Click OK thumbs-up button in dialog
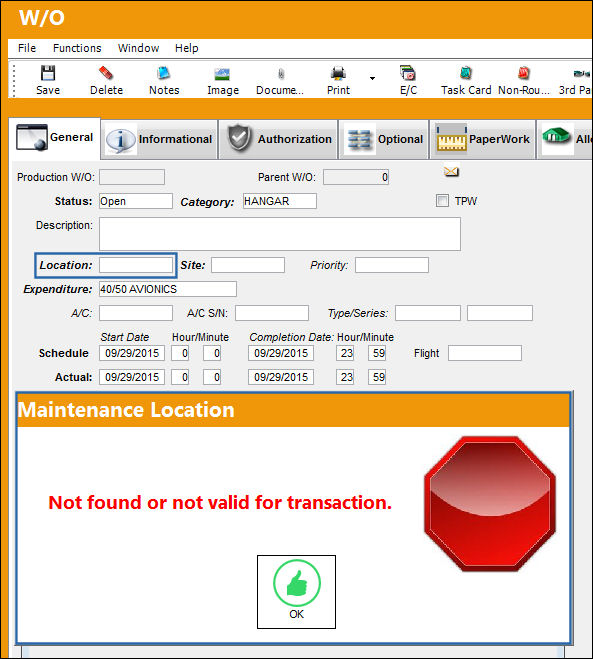The width and height of the screenshot is (593, 659). click(296, 592)
